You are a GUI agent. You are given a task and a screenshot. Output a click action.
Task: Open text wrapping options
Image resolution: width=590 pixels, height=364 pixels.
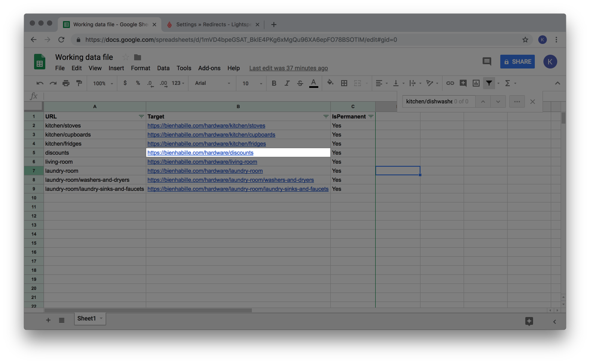point(415,83)
